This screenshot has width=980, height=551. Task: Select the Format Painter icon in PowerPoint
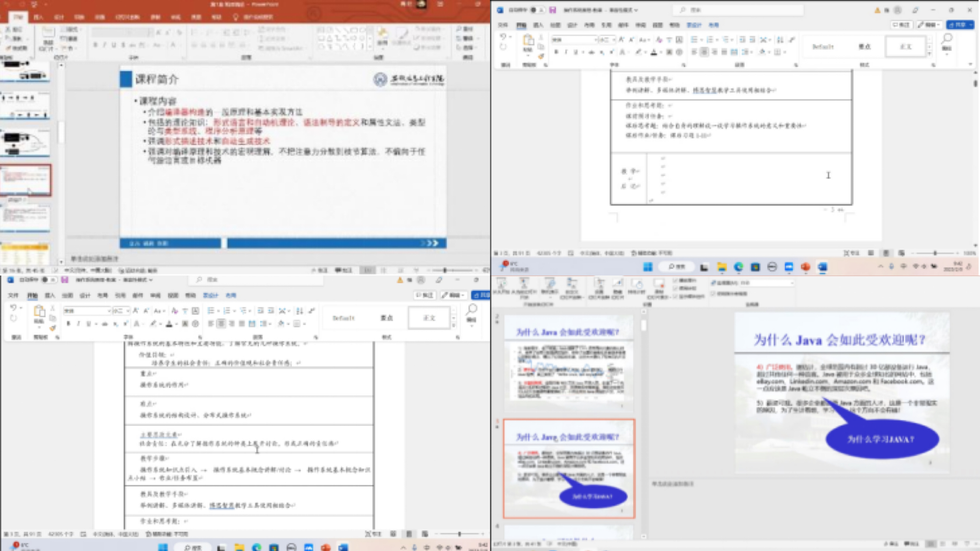[x=9, y=48]
